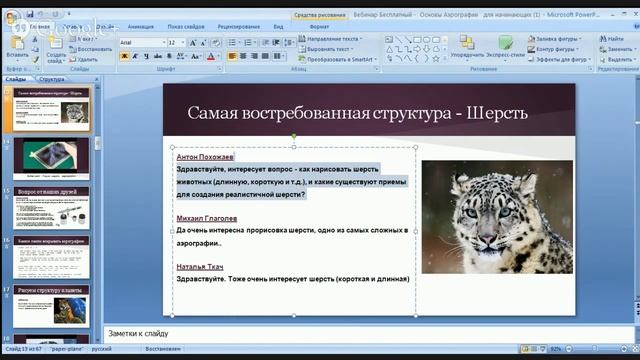640x360 pixels.
Task: Click the green rotation handle of text box
Action: coord(294,136)
